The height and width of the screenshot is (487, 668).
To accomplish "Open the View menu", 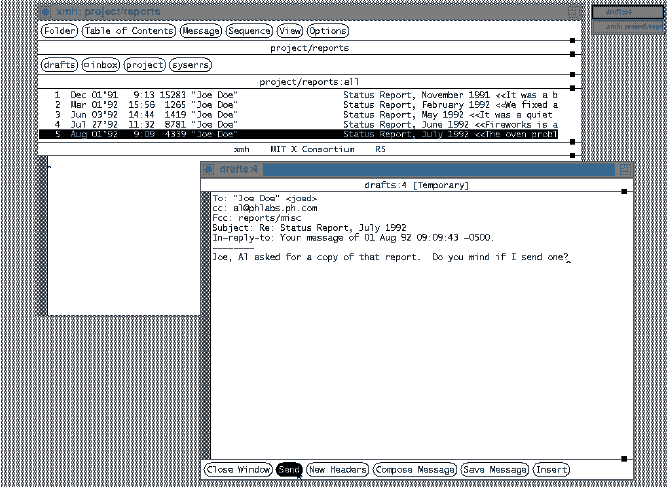I will click(x=289, y=32).
